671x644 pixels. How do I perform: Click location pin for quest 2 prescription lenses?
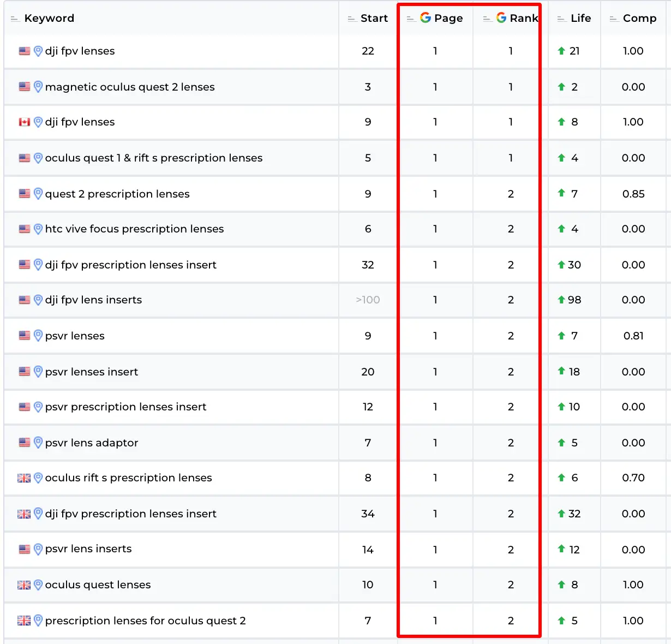38,194
